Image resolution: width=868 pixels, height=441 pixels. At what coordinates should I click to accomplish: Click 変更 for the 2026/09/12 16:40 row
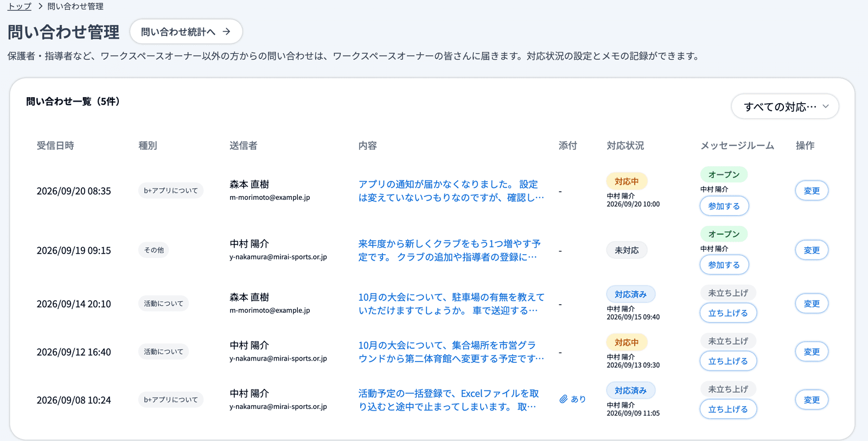point(812,352)
